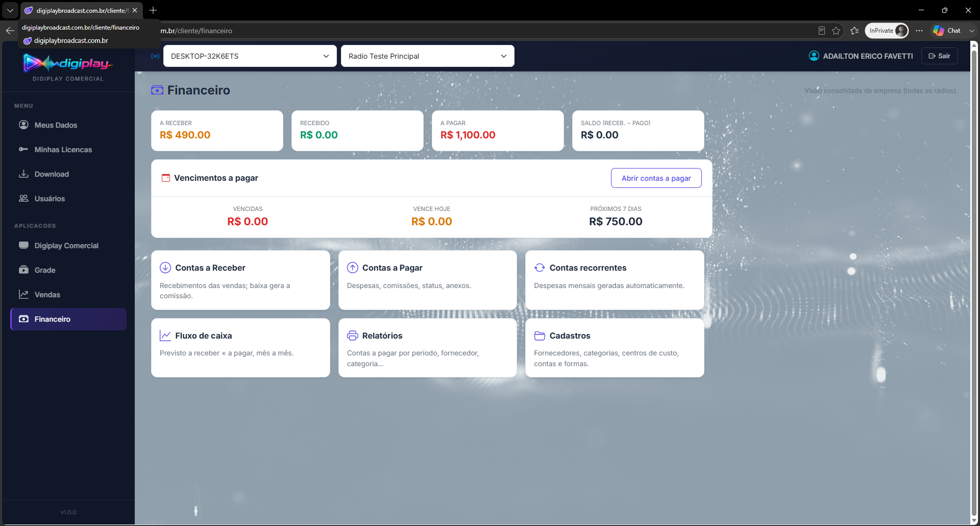980x526 pixels.
Task: Click the VENCE HOJE R$ 0.00 amount
Action: [432, 221]
